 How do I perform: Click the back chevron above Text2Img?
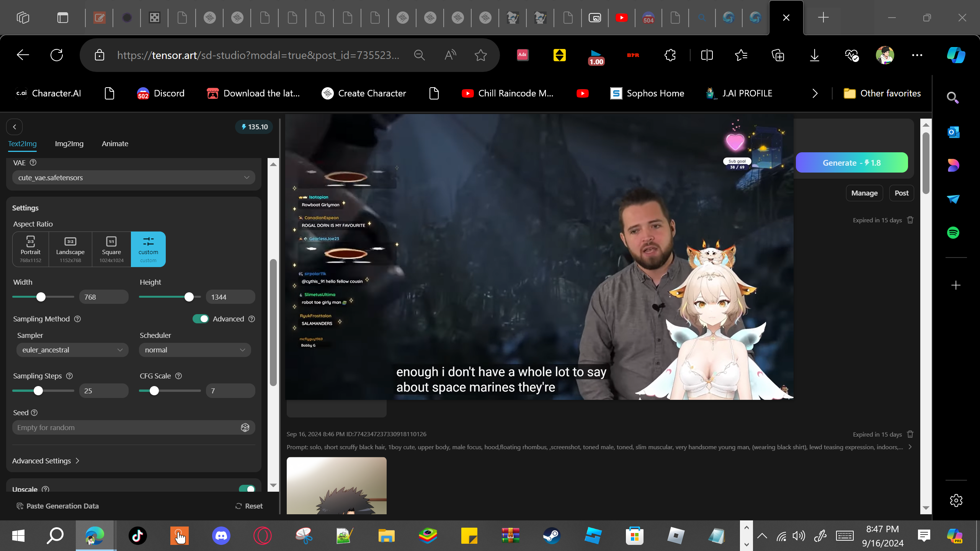[x=15, y=127]
